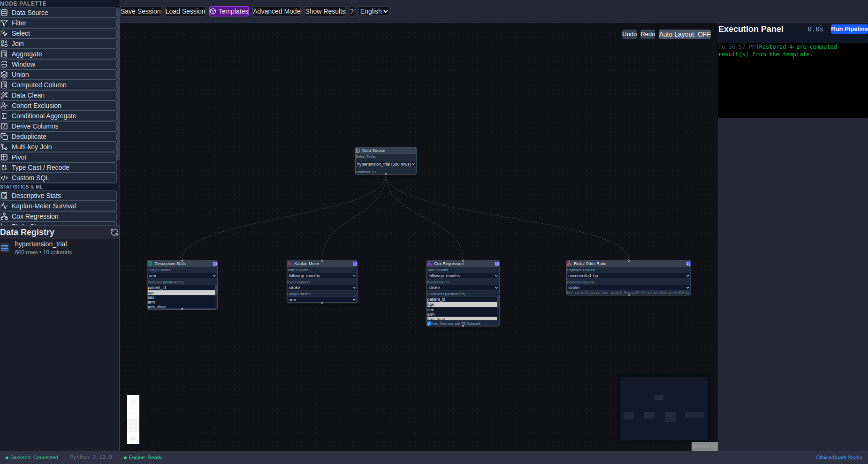Select sex in Descriptive Stats variables list
Screen dimensions: 868x464
click(x=181, y=297)
